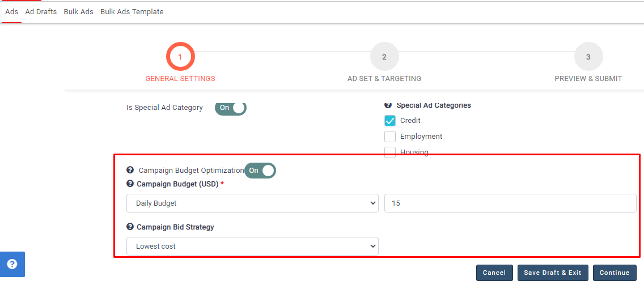This screenshot has width=644, height=289.
Task: Jump to step 2 Ad Set & Targeting
Action: [384, 57]
